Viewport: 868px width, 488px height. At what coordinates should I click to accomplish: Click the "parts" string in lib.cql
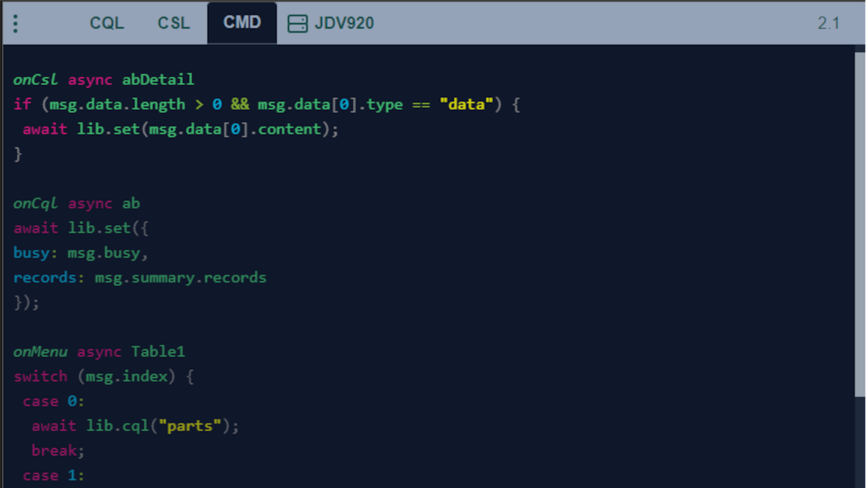pyautogui.click(x=194, y=426)
